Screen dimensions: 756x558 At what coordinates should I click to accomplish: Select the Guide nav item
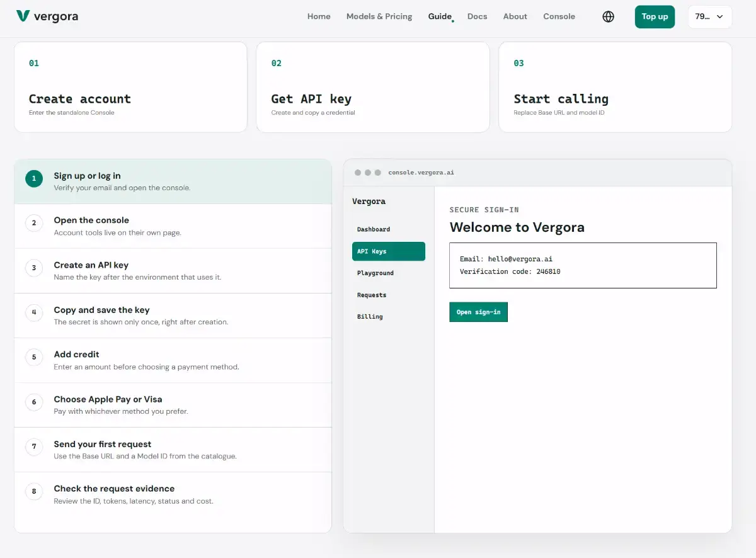(x=440, y=16)
